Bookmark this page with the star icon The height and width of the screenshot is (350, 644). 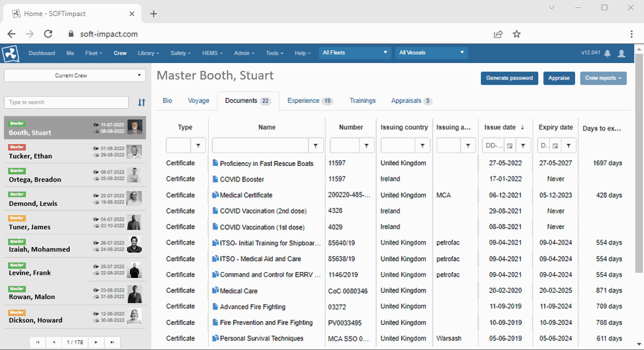pyautogui.click(x=516, y=34)
